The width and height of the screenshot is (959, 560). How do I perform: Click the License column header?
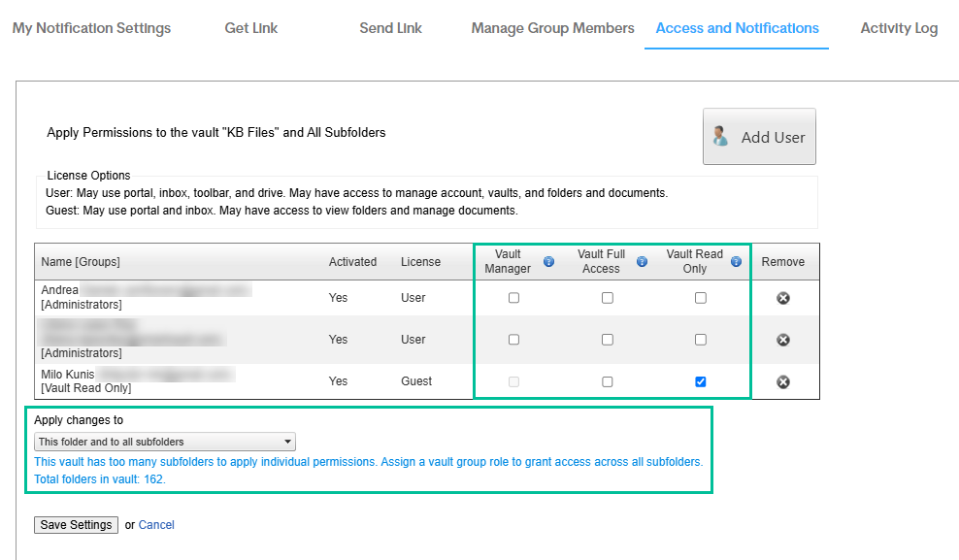coord(421,262)
